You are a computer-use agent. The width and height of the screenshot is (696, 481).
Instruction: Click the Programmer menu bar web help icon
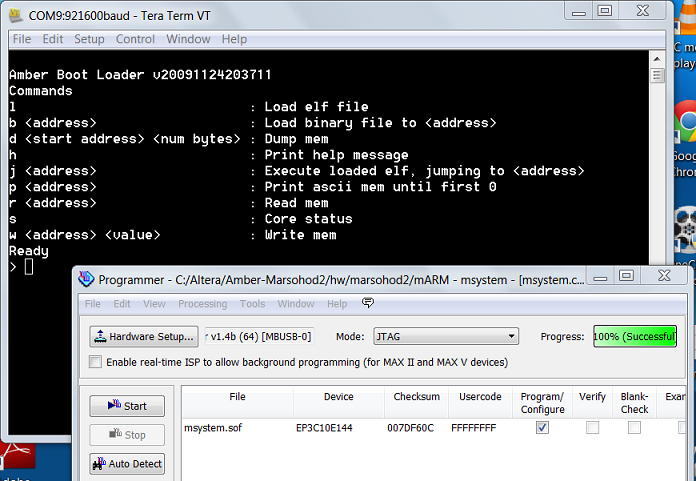[368, 303]
